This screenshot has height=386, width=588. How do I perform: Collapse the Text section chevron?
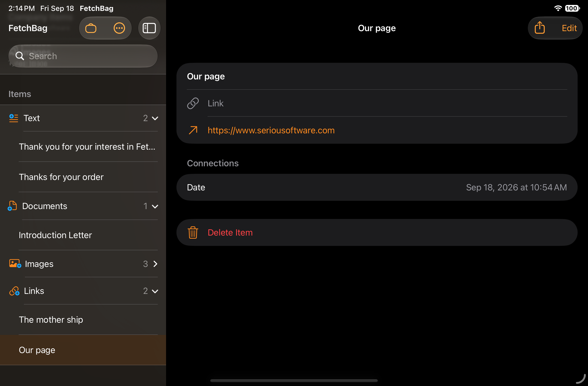155,118
